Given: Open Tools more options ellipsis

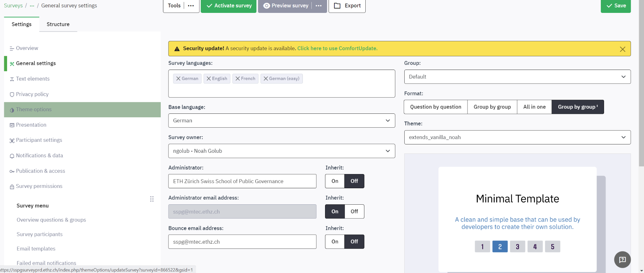Looking at the screenshot, I should pos(191,6).
